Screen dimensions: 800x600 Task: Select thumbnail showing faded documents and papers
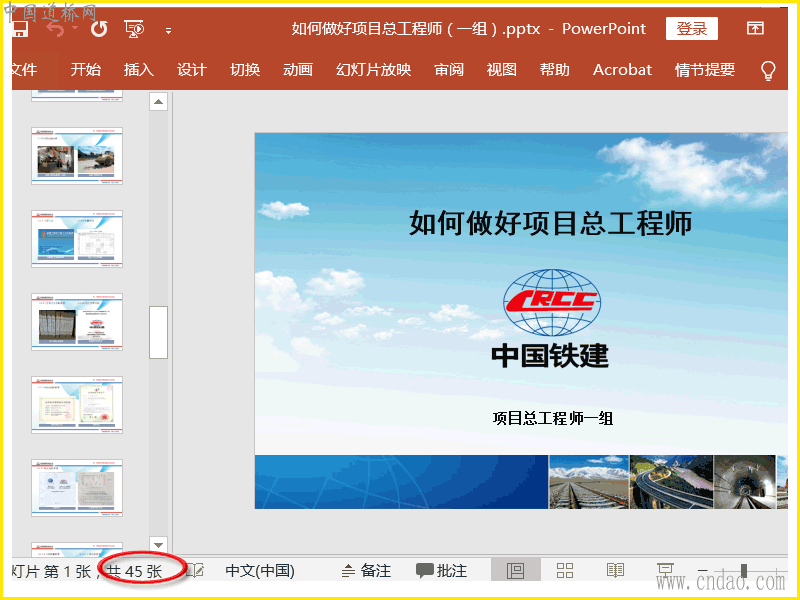pyautogui.click(x=77, y=488)
